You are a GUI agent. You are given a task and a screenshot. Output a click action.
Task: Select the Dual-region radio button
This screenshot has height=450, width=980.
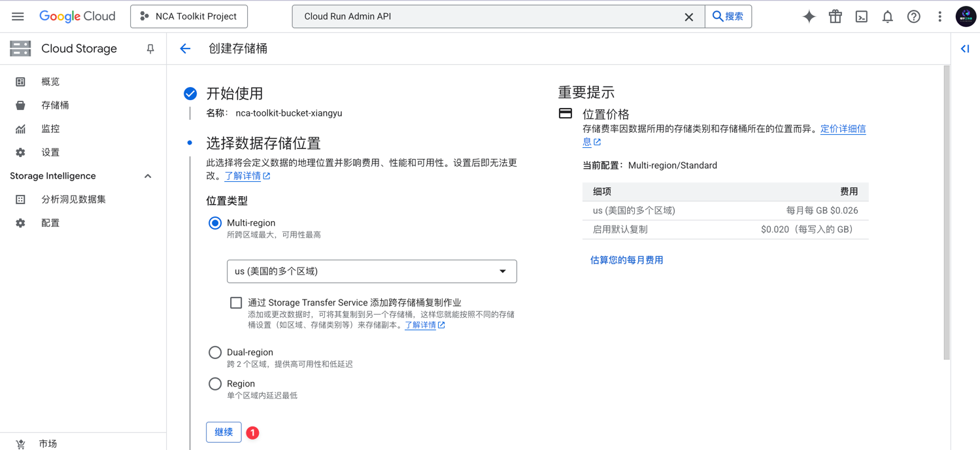[x=215, y=352]
